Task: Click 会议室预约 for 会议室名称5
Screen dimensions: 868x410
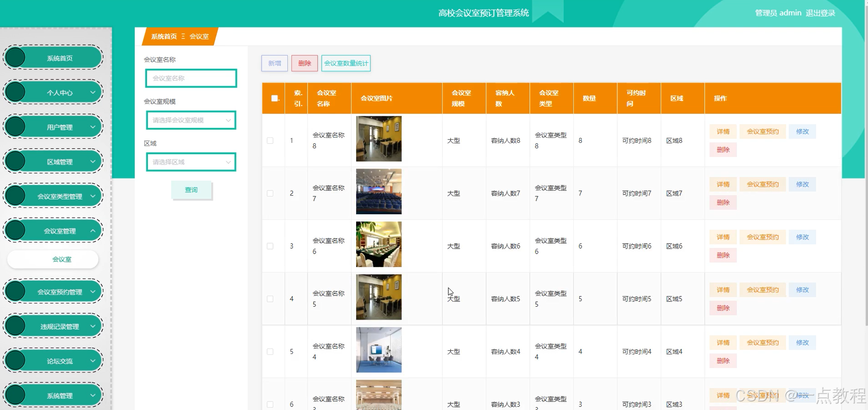Action: click(x=763, y=290)
